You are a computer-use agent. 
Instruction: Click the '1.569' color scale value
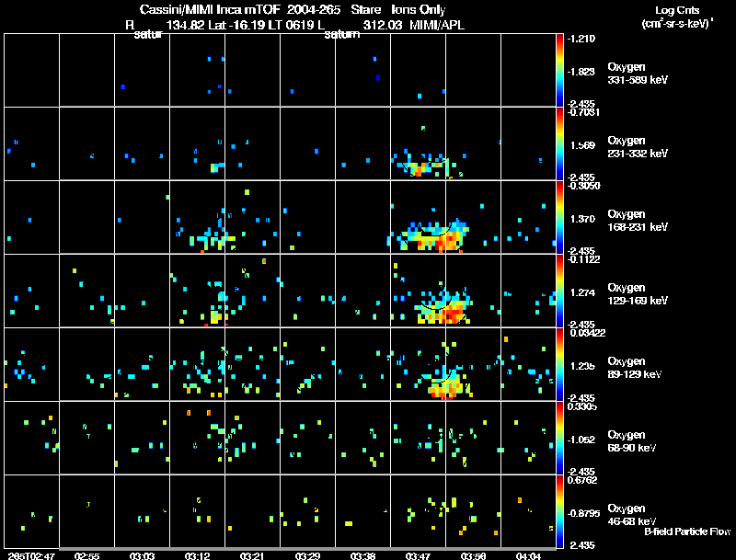(582, 145)
